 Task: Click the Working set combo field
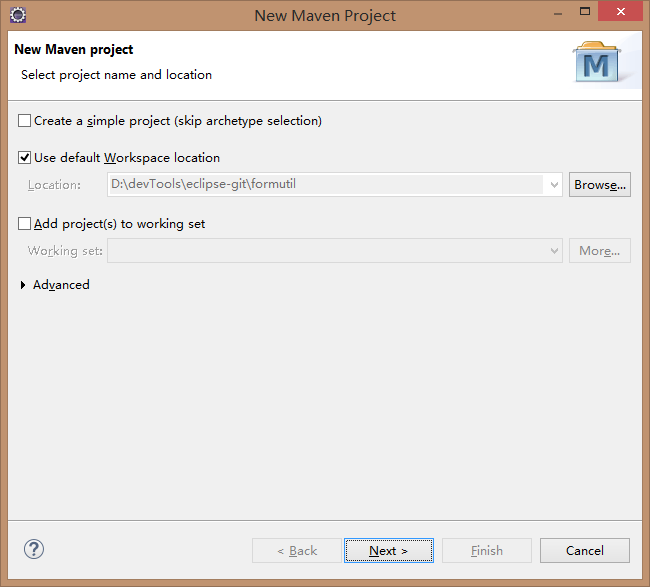(x=335, y=250)
